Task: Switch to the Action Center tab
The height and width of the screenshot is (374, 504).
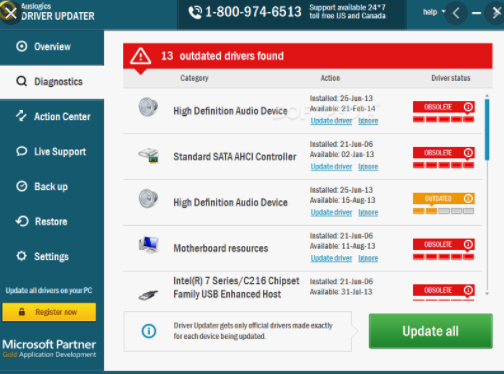Action: (x=52, y=117)
